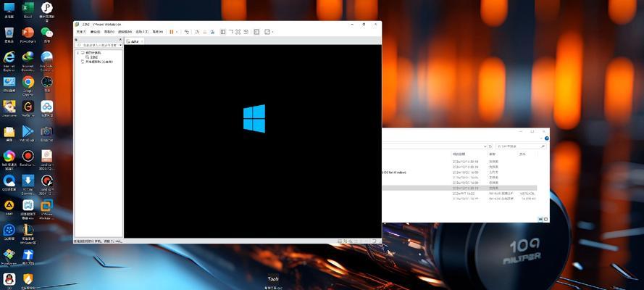Open the 编辑(E) menu in VMware
Viewport: 644px width, 290px height.
(x=96, y=32)
